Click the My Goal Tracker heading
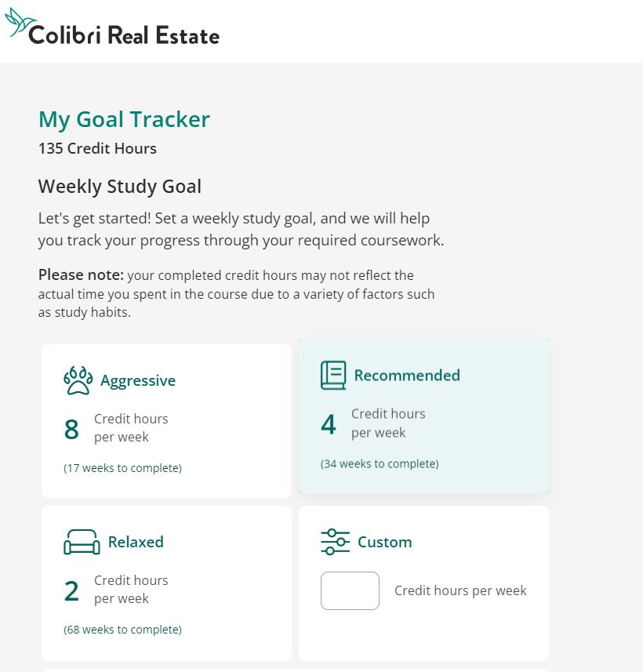 123,119
